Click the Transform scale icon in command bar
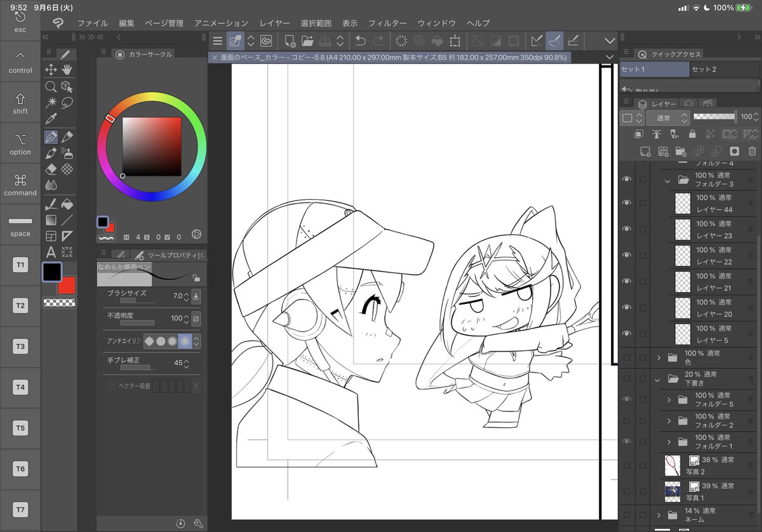Screen dimensions: 762x532 point(455,41)
